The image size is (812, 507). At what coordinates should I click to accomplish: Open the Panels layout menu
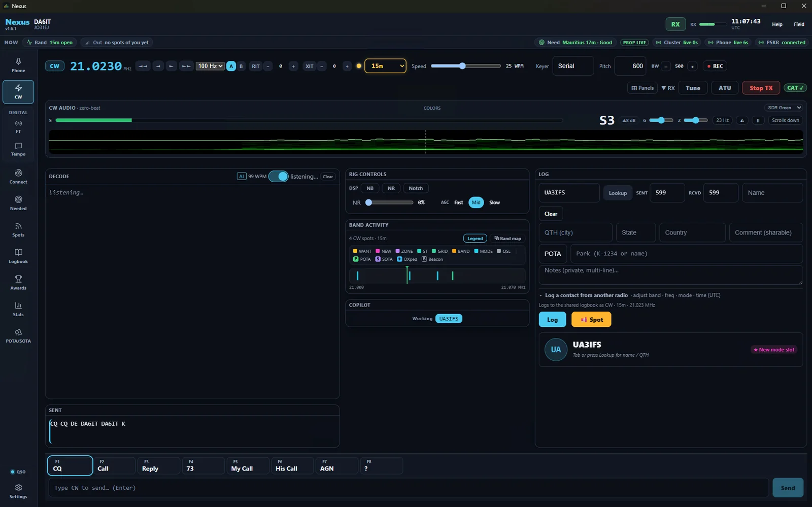(x=642, y=88)
